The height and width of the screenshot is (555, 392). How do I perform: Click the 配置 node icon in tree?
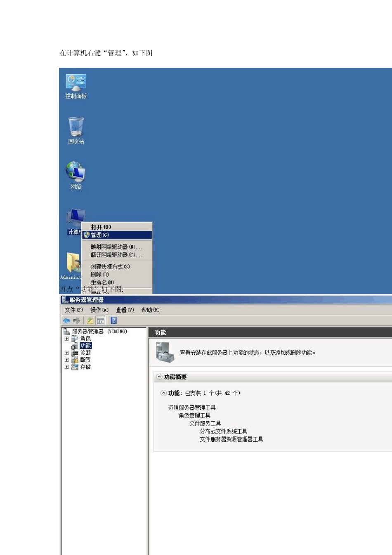click(x=75, y=360)
